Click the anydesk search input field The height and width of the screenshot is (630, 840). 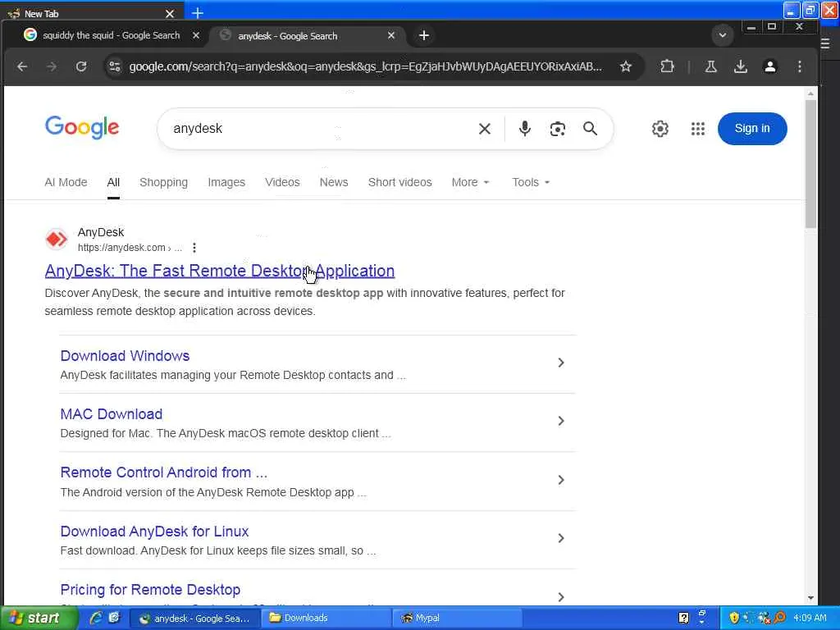pos(322,129)
